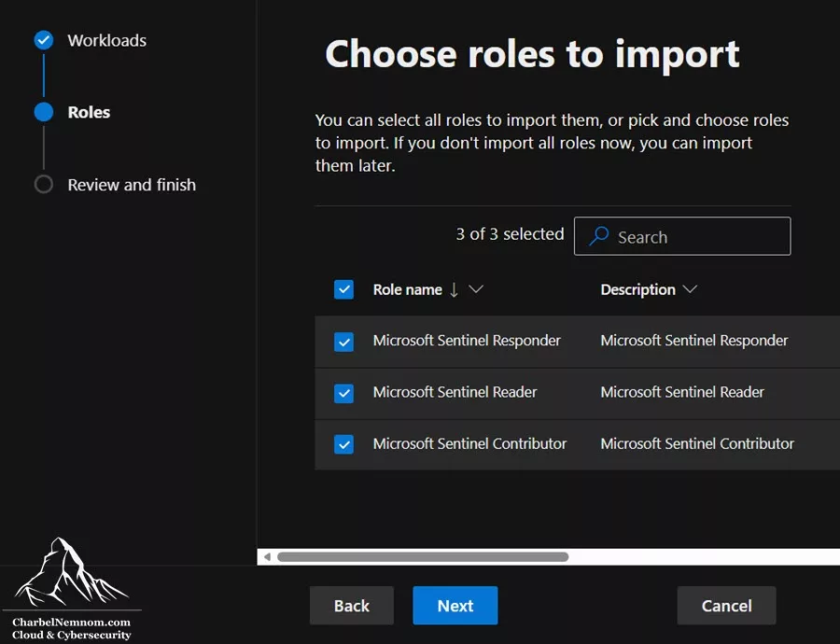Click the Microsoft Sentinel Contributor role name
This screenshot has height=644, width=840.
(x=469, y=443)
